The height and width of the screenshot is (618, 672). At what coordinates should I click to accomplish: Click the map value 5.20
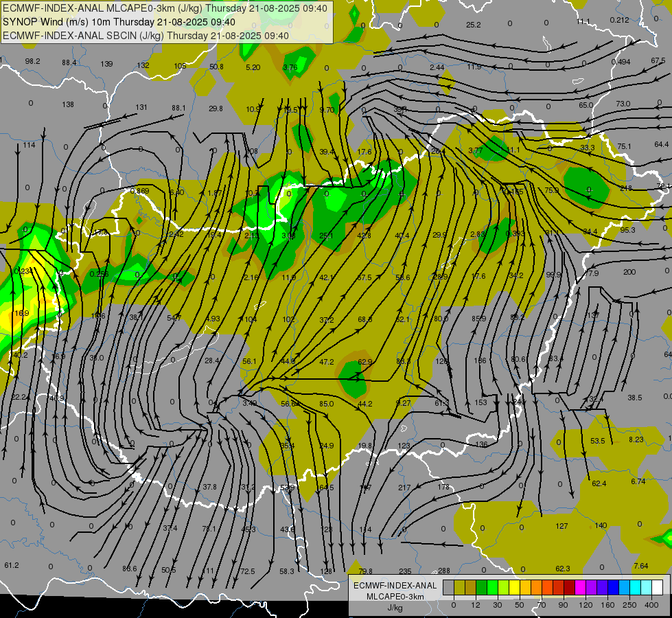tap(253, 67)
